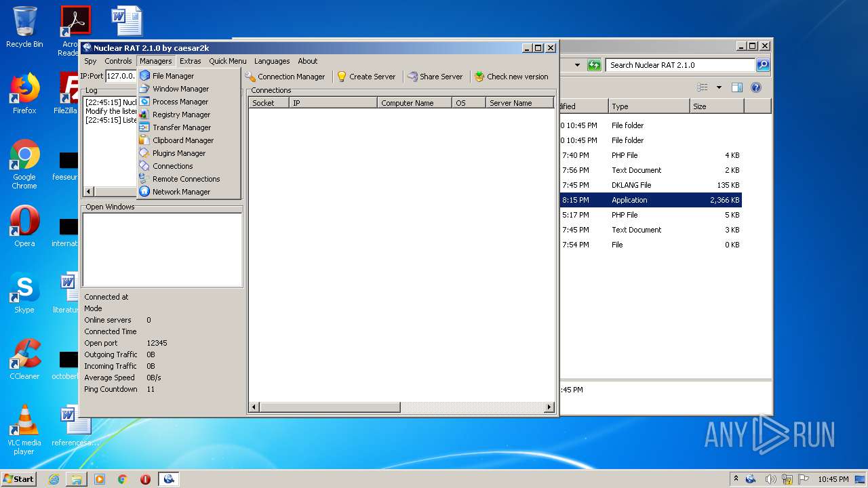Open the Languages menu
This screenshot has height=488, width=868.
(x=272, y=61)
